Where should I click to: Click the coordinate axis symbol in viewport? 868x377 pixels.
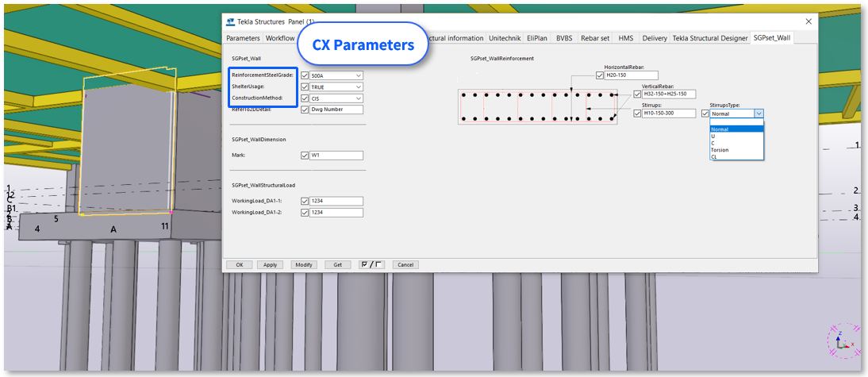(843, 340)
